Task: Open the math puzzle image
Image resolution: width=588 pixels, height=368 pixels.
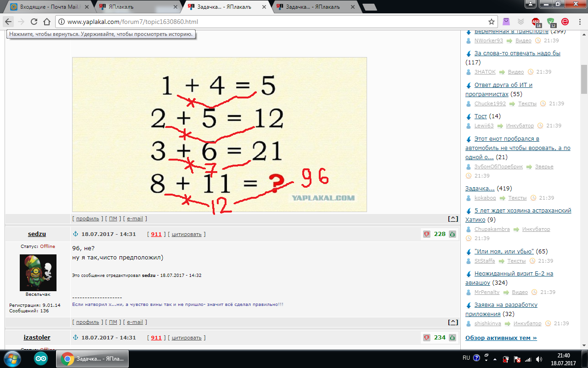Action: [220, 134]
